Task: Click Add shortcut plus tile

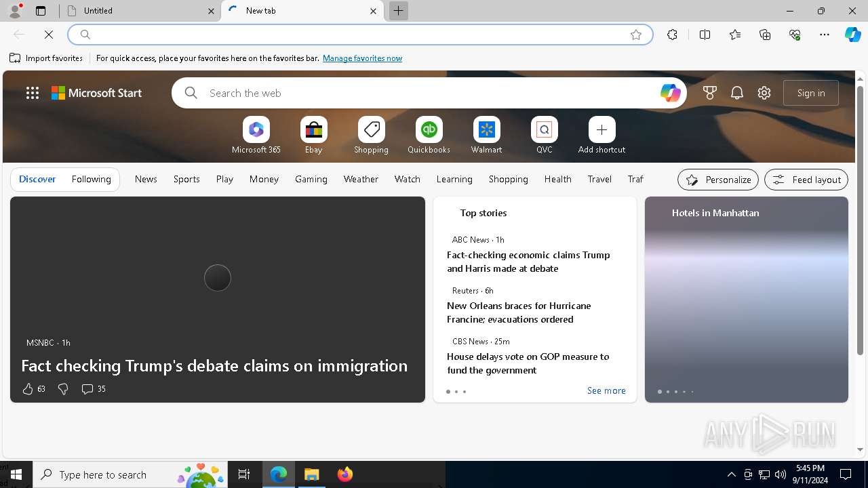Action: coord(602,136)
